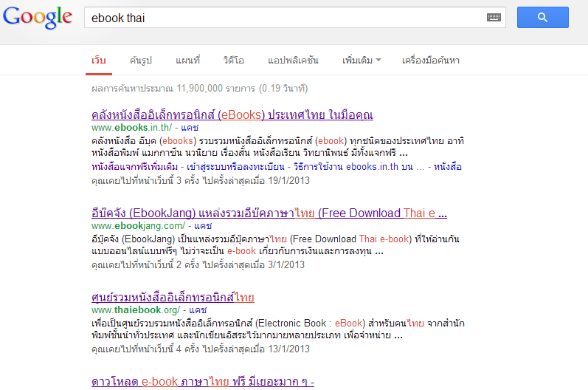Screen dimensions: 588x390
Task: Click the blue search magnifier button
Action: click(x=542, y=17)
